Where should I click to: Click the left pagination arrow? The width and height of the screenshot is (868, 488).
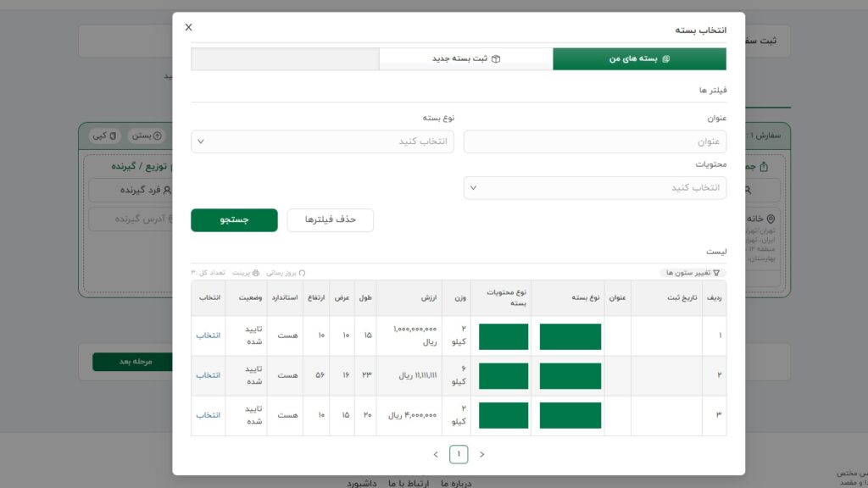tap(436, 454)
